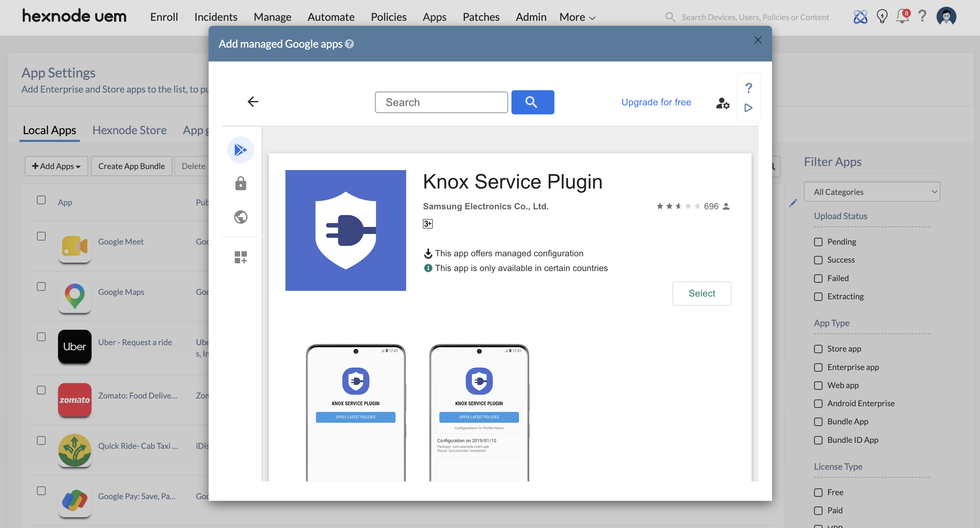
Task: Expand the Add Apps dropdown button
Action: (x=56, y=166)
